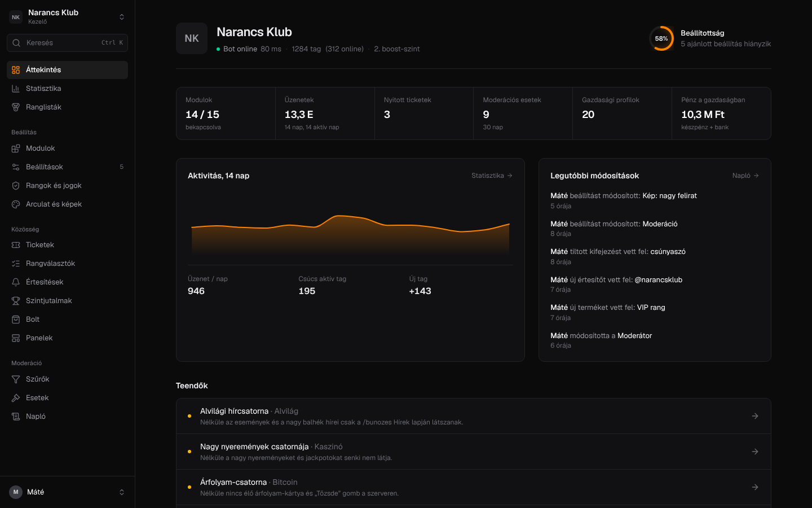812x508 pixels.
Task: Click the Modulok 14 / 15 stat card
Action: 226,113
